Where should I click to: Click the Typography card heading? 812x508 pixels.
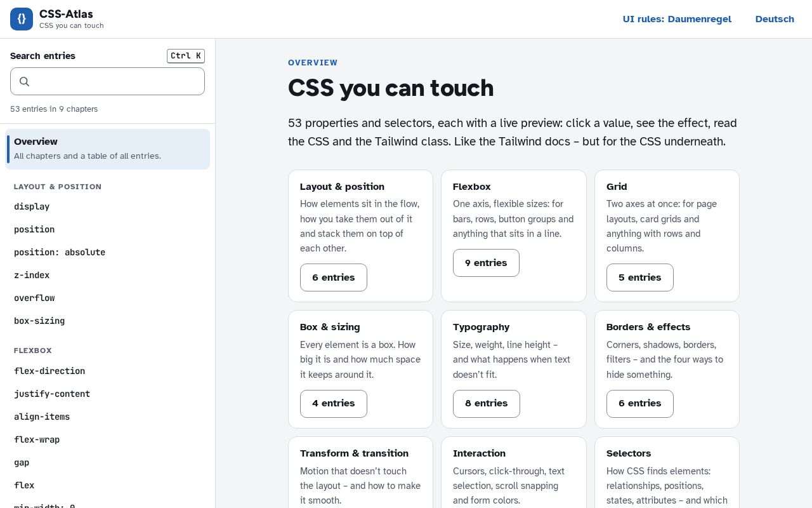tap(481, 327)
